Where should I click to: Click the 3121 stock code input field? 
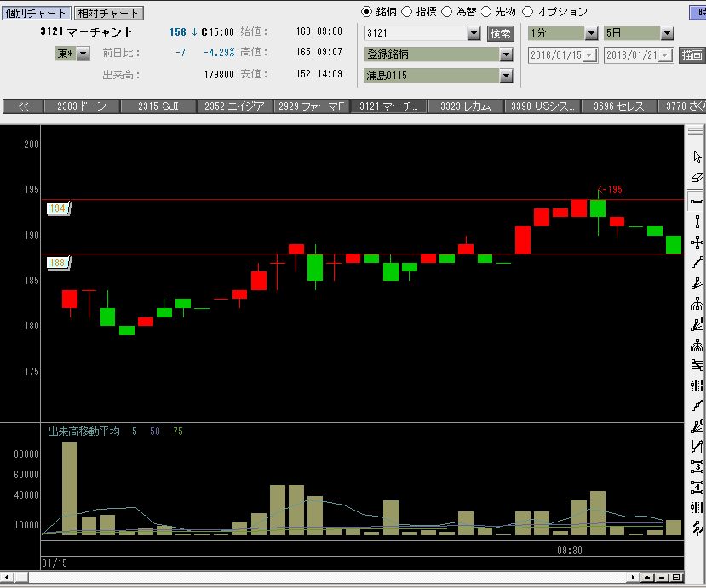coord(416,33)
